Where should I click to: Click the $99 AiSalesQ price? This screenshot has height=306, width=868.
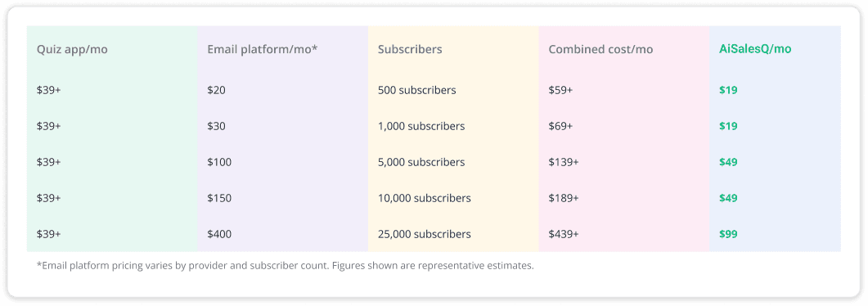728,234
